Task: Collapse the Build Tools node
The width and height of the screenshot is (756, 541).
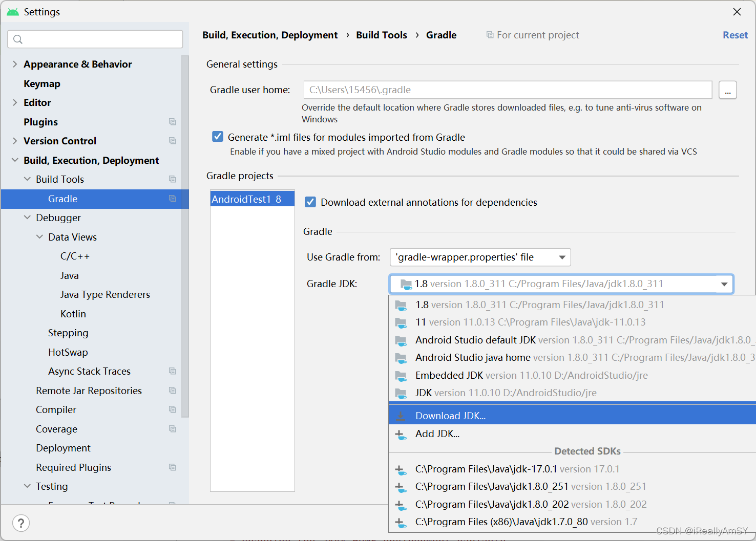Action: 27,179
